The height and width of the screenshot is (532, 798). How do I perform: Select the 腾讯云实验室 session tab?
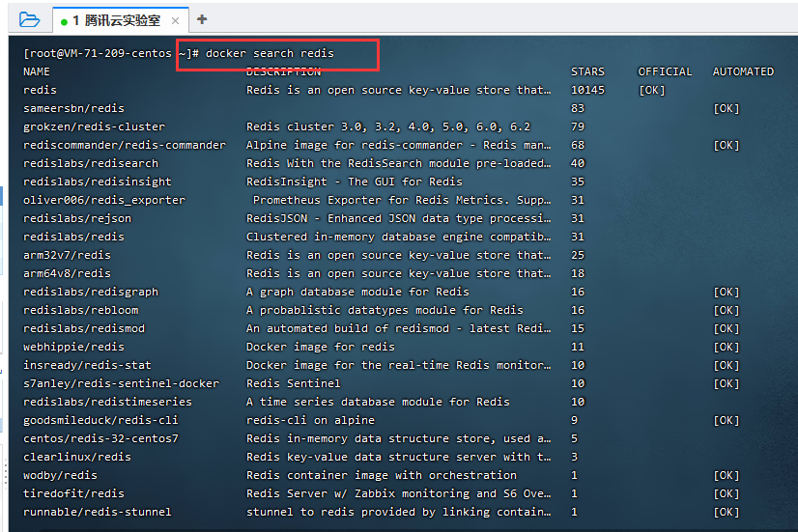click(121, 20)
